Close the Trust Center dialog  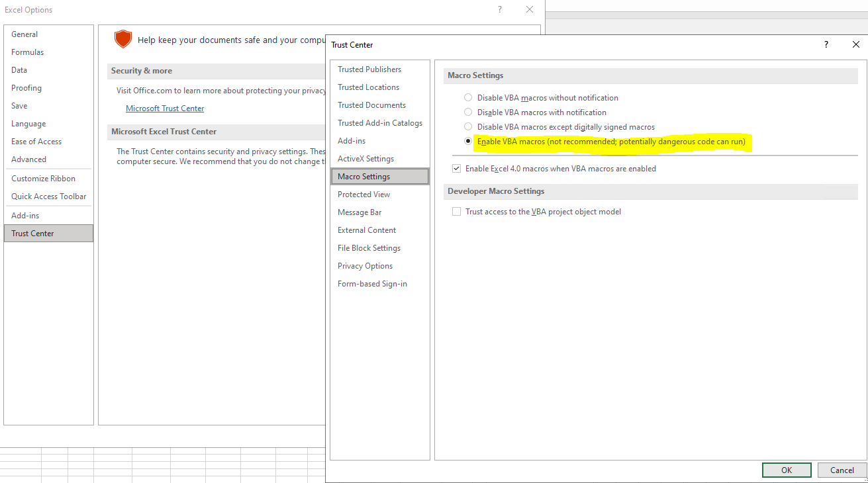tap(855, 45)
